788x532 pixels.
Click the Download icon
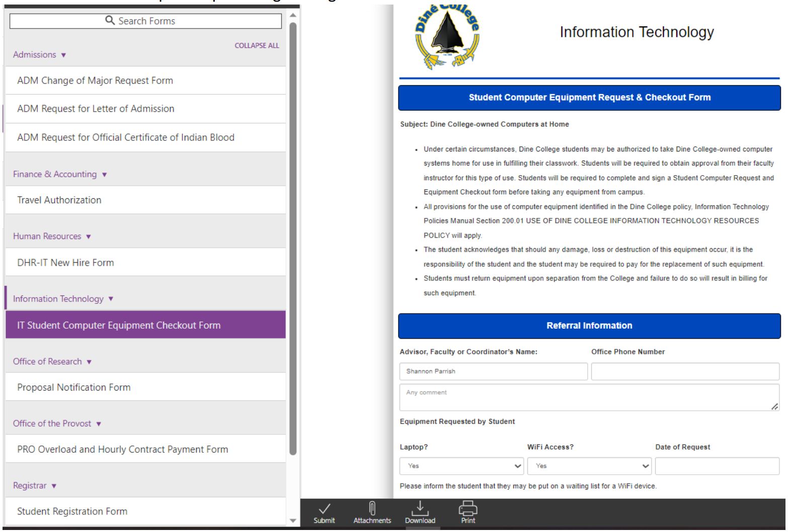pyautogui.click(x=420, y=508)
